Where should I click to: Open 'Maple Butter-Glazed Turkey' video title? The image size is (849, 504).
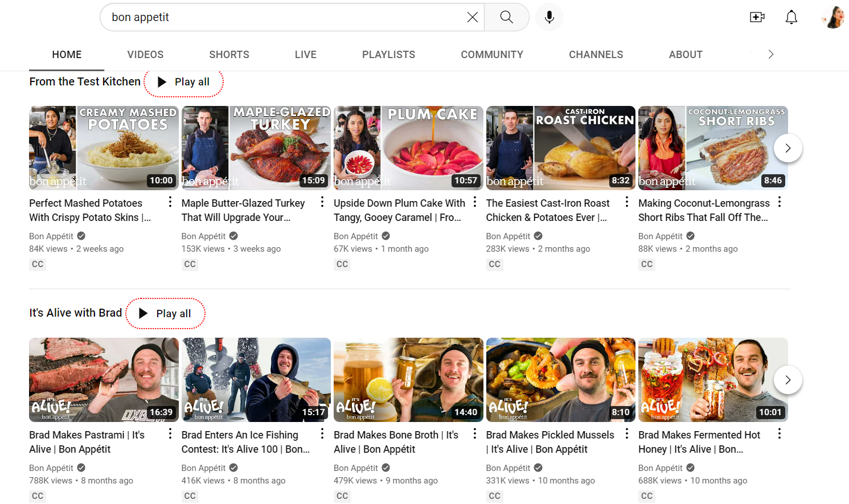(x=243, y=210)
